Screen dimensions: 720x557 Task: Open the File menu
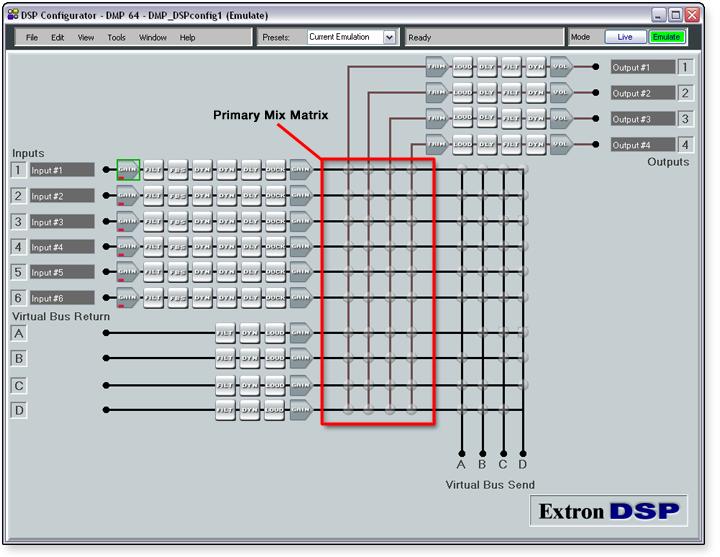32,37
